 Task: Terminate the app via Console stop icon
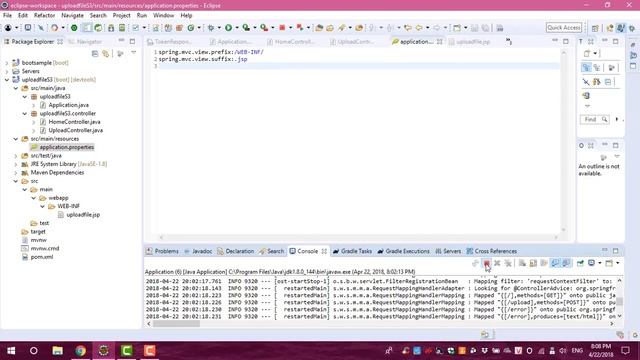coord(487,263)
